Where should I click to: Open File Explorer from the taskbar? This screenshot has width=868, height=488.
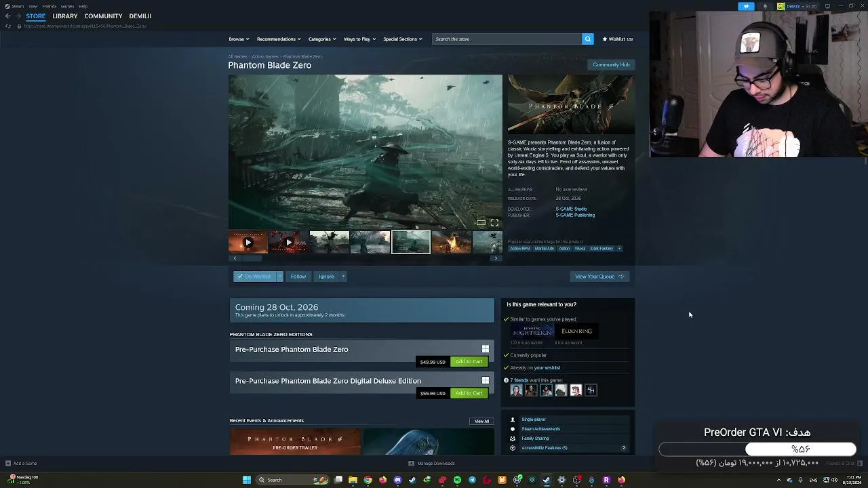click(x=353, y=480)
